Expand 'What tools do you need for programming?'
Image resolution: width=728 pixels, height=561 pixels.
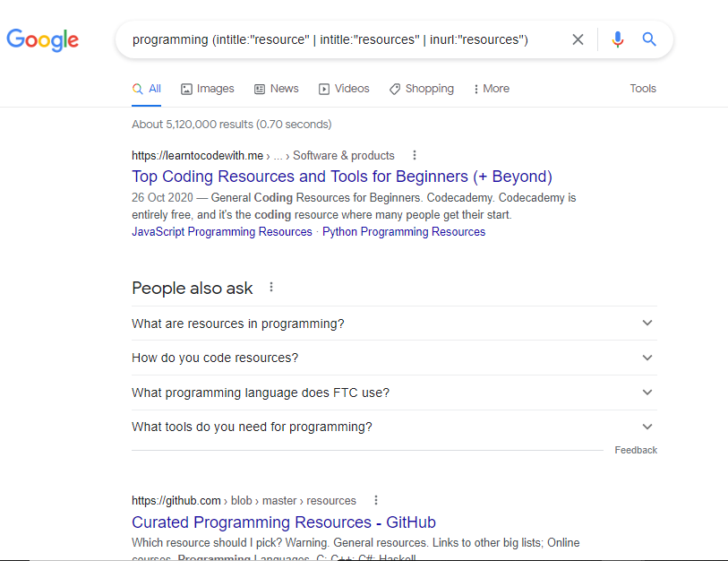point(394,427)
